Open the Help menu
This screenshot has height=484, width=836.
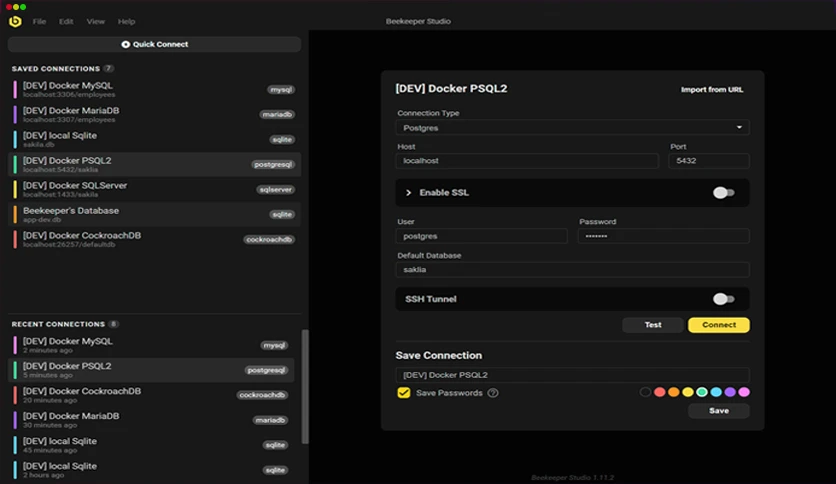click(126, 21)
